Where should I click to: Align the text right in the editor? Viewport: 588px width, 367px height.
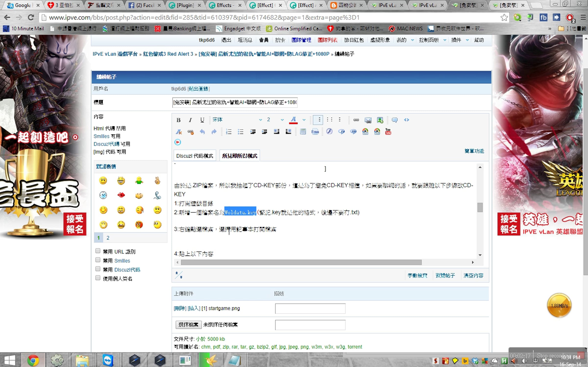click(x=340, y=120)
